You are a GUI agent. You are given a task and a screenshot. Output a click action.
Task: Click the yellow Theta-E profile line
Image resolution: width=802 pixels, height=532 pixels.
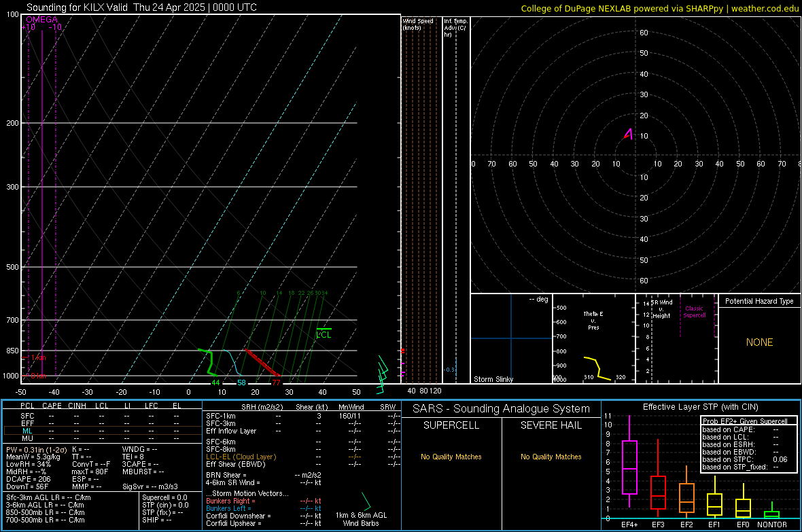(597, 368)
